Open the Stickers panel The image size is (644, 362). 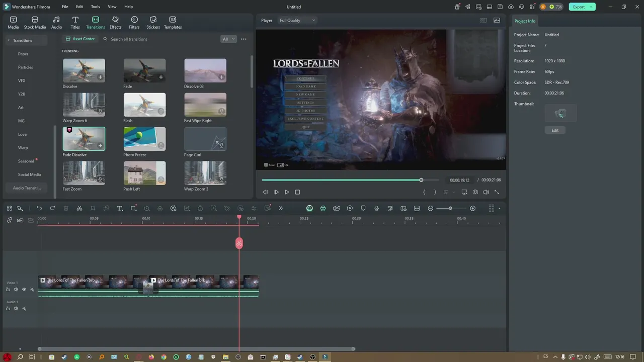[153, 23]
